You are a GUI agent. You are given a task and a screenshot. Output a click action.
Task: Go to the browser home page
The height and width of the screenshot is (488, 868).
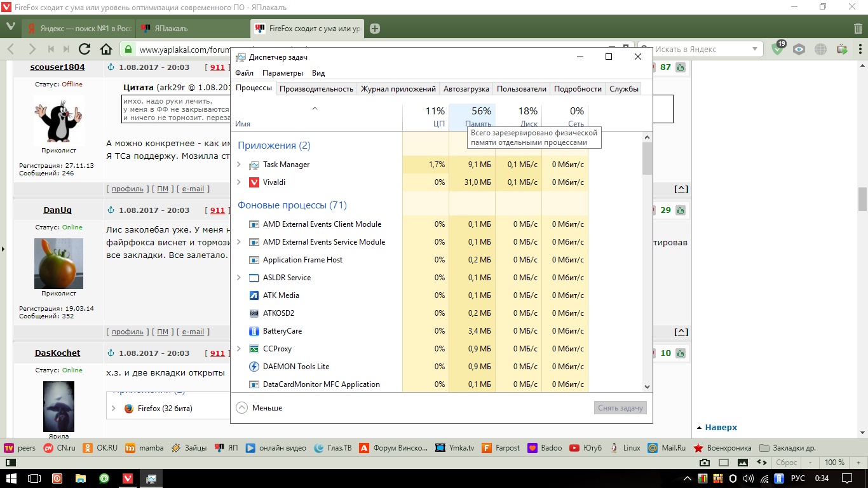pos(106,49)
